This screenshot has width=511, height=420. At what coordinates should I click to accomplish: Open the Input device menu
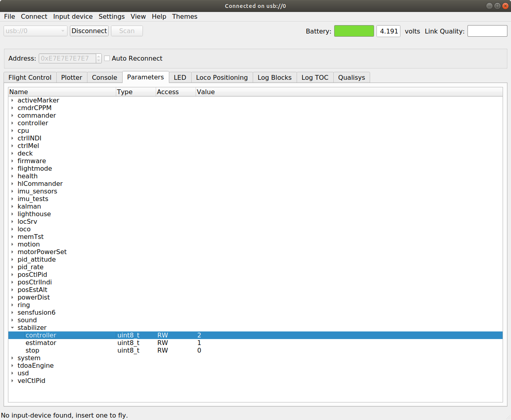[73, 16]
